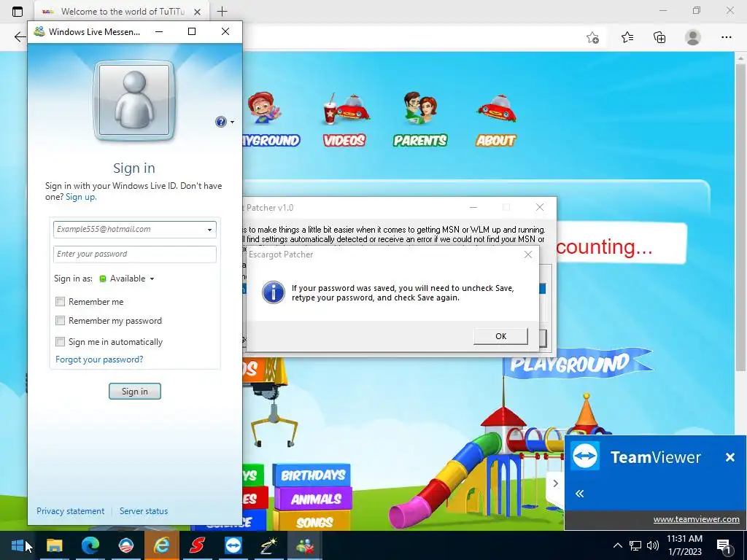Close the Escargot Patcher message dialog
This screenshot has width=747, height=560.
pyautogui.click(x=528, y=254)
